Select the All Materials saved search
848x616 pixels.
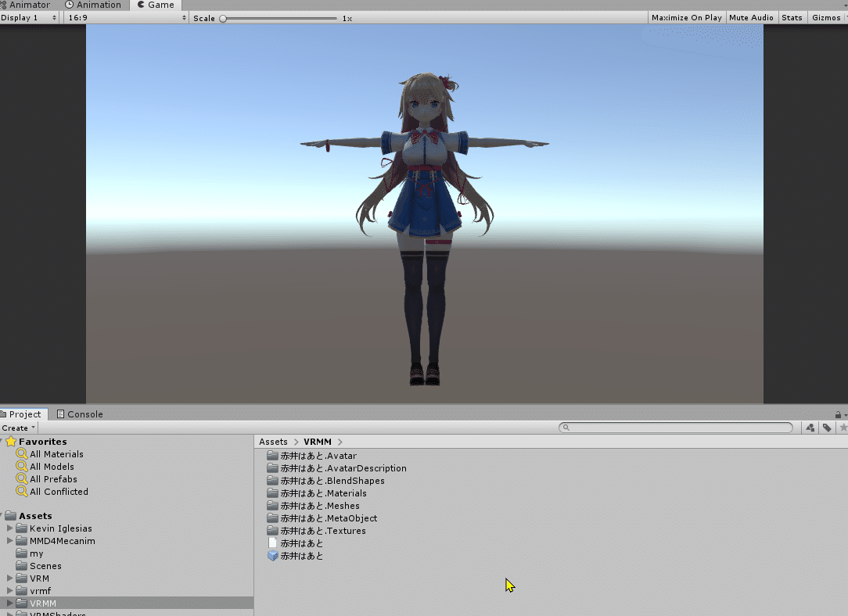point(56,454)
